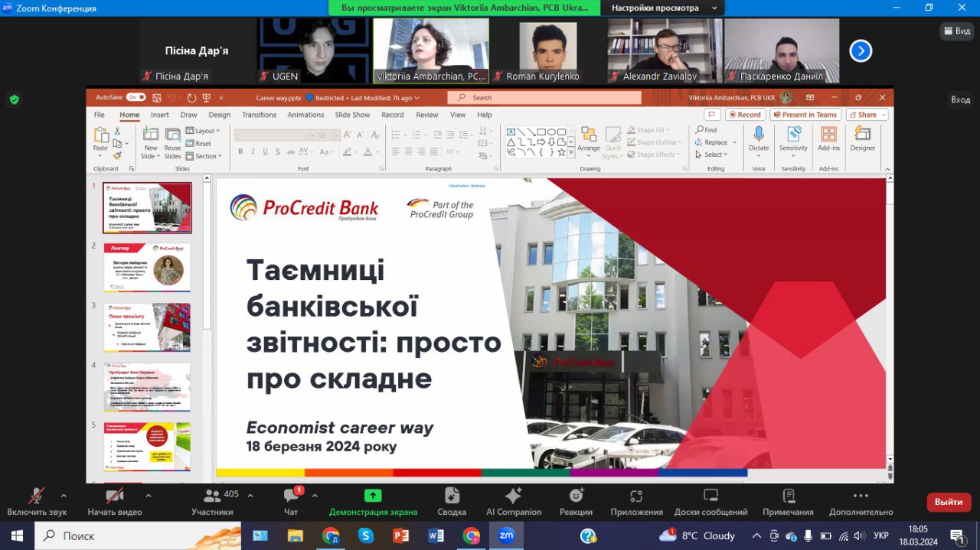Viewport: 980px width, 550px height.
Task: Open Whiteboards (Доски сообщений)
Action: point(710,502)
